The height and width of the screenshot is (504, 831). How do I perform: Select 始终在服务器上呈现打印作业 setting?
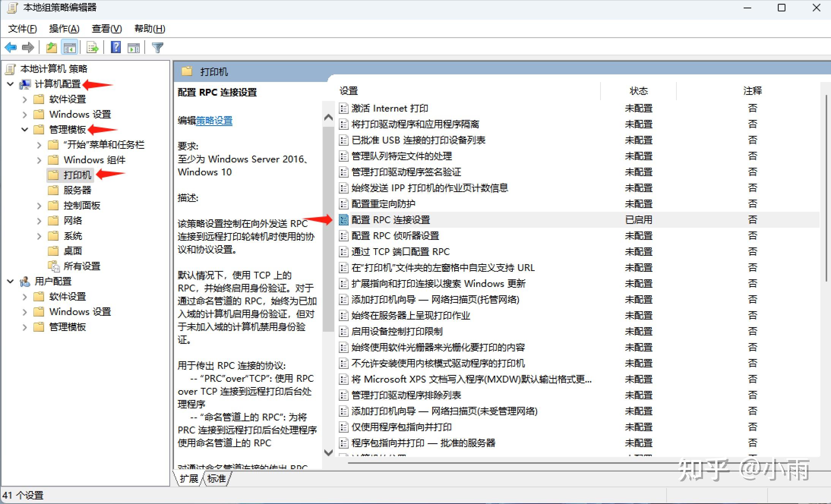point(411,316)
